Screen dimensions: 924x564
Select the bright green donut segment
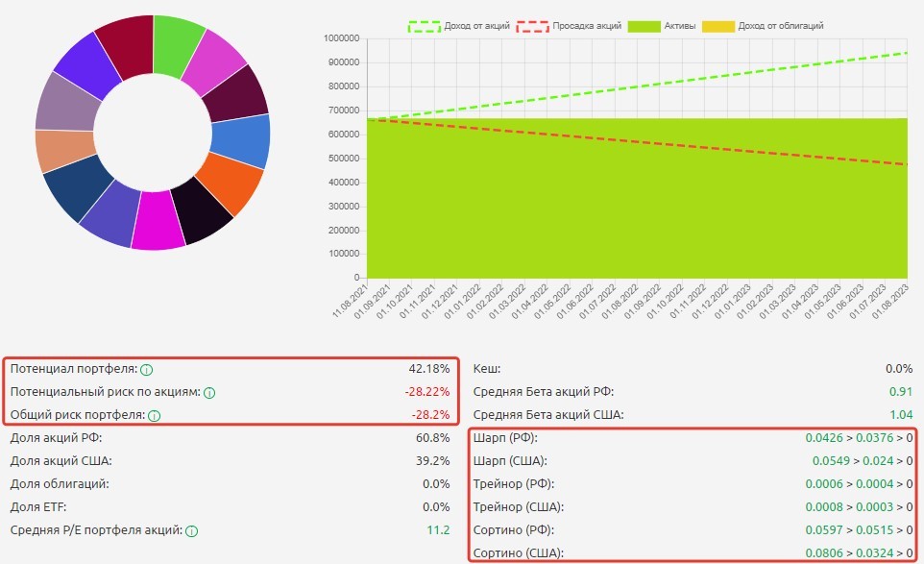coord(177,45)
